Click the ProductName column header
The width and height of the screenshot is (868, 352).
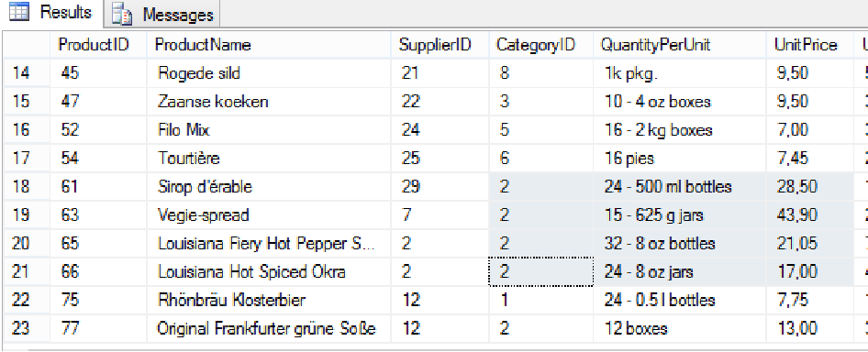(269, 45)
